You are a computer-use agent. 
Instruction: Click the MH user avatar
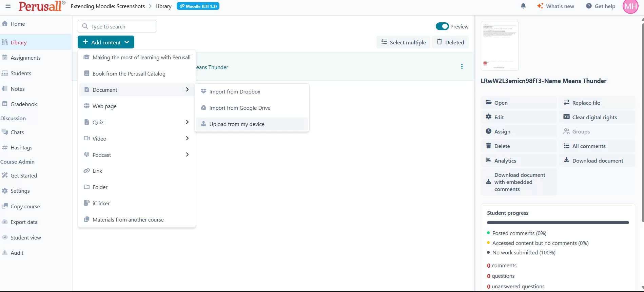(630, 6)
